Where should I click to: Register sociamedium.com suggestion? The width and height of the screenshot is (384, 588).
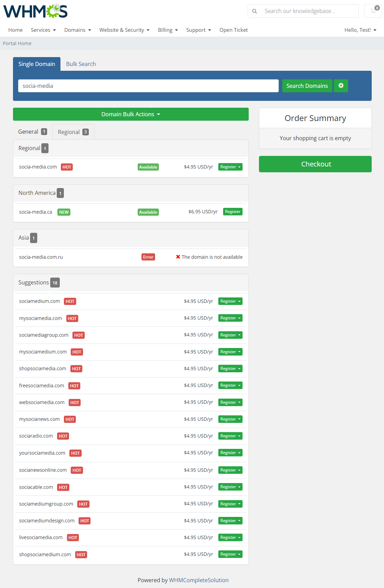pos(230,301)
